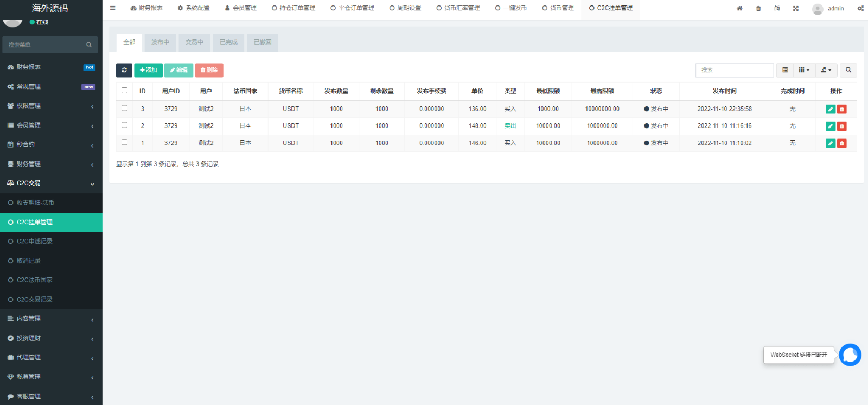
Task: Switch to the 发布中 filter tab
Action: (160, 42)
